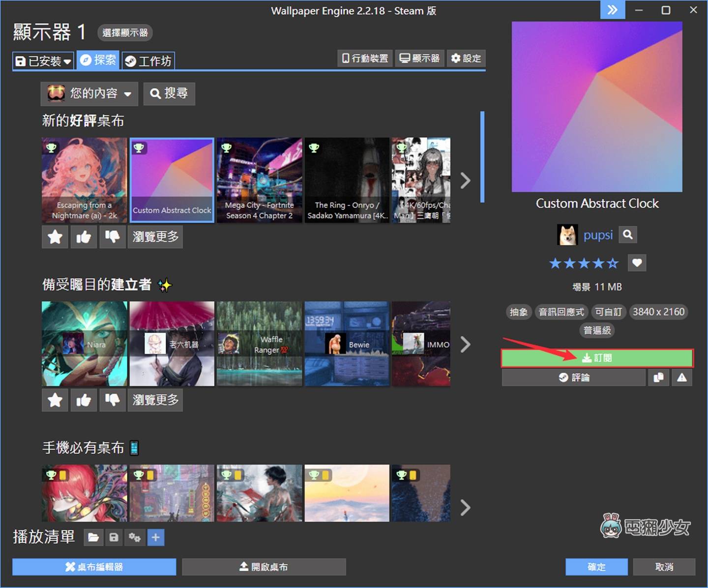Open playlist settings via gears icon
Image resolution: width=708 pixels, height=588 pixels.
(x=135, y=537)
